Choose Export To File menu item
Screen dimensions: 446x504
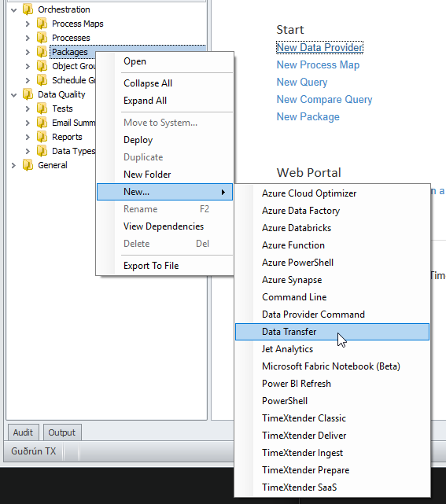[x=164, y=266]
